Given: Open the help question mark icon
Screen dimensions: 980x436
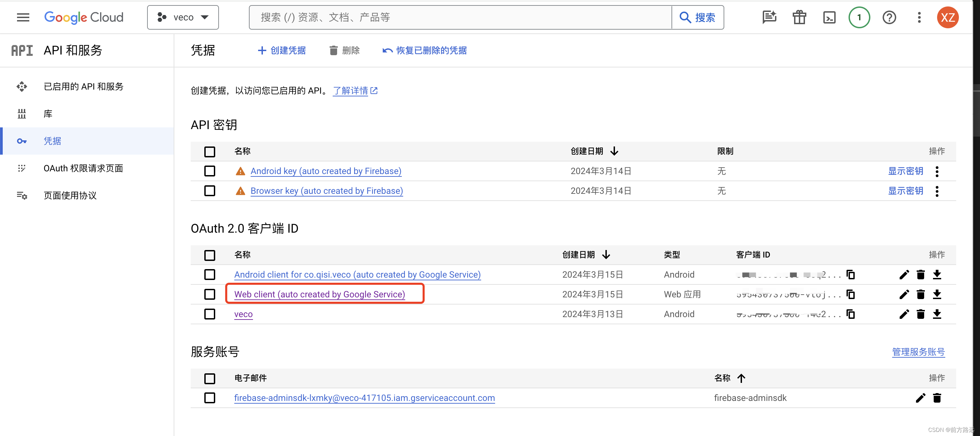Looking at the screenshot, I should [889, 17].
